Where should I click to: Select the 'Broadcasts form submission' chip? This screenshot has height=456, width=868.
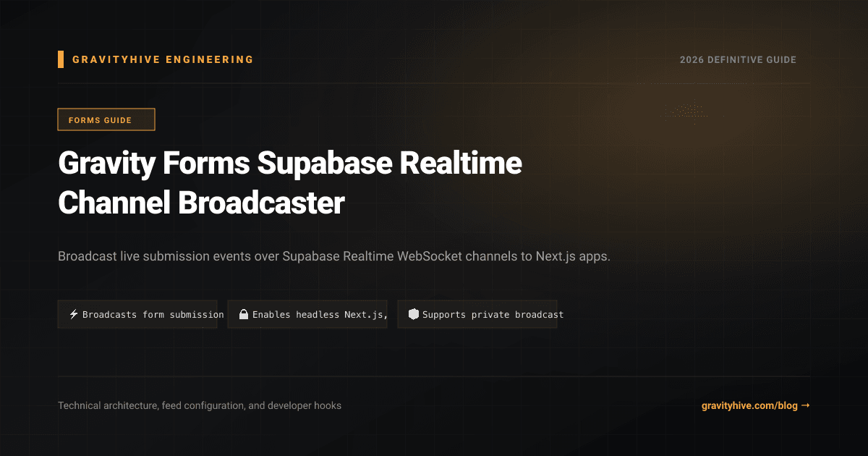click(137, 314)
